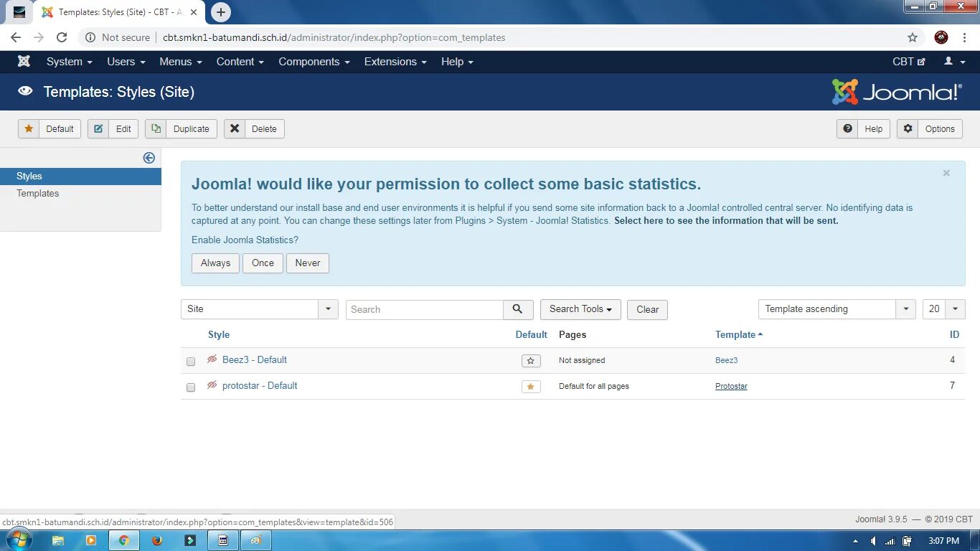
Task: Choose Once for Joomla statistics
Action: tap(263, 263)
